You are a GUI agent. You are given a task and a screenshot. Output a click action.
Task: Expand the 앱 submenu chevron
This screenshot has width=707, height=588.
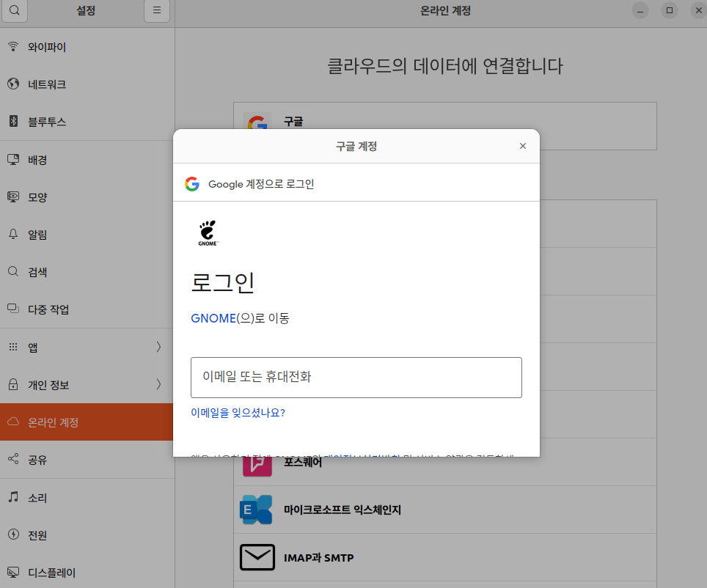[158, 347]
